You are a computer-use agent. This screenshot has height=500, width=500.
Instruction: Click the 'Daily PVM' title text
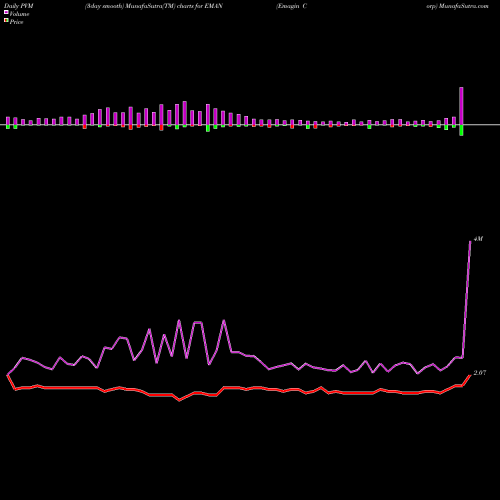(19, 6)
